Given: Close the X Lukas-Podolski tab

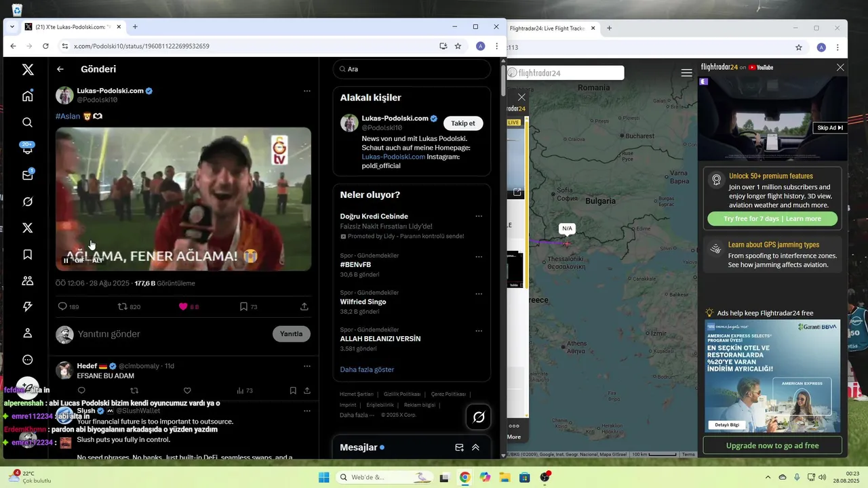Looking at the screenshot, I should (x=119, y=27).
